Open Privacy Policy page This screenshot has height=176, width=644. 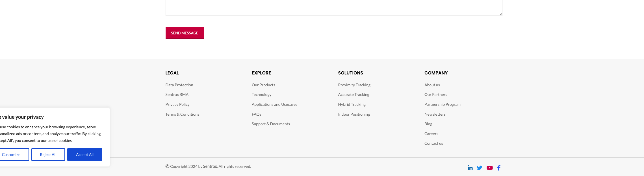(x=177, y=104)
